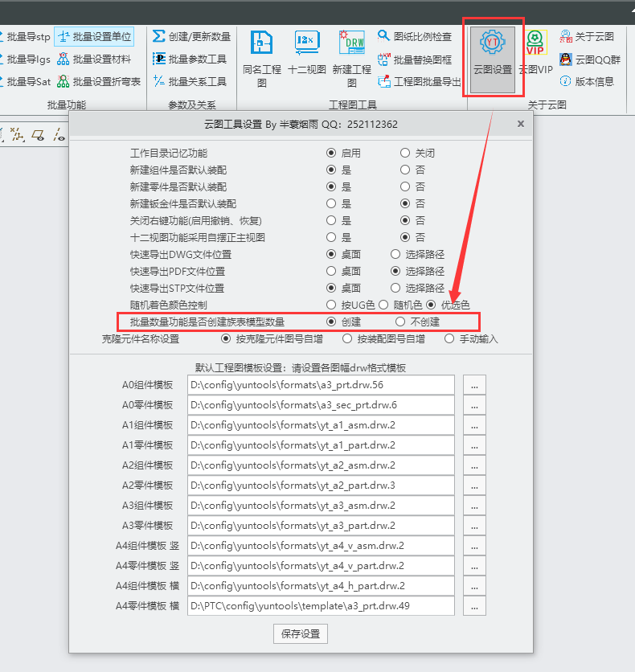Browse for A4组件模板 竖 file

click(x=474, y=546)
